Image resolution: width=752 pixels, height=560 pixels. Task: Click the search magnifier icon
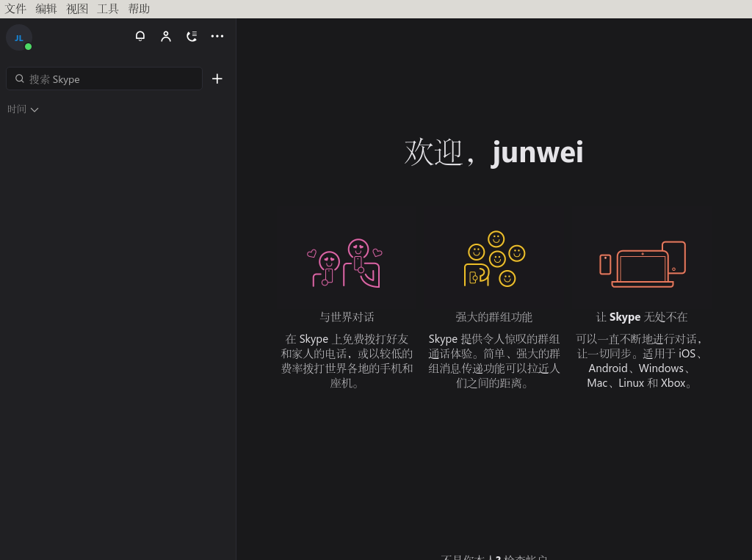tap(20, 79)
